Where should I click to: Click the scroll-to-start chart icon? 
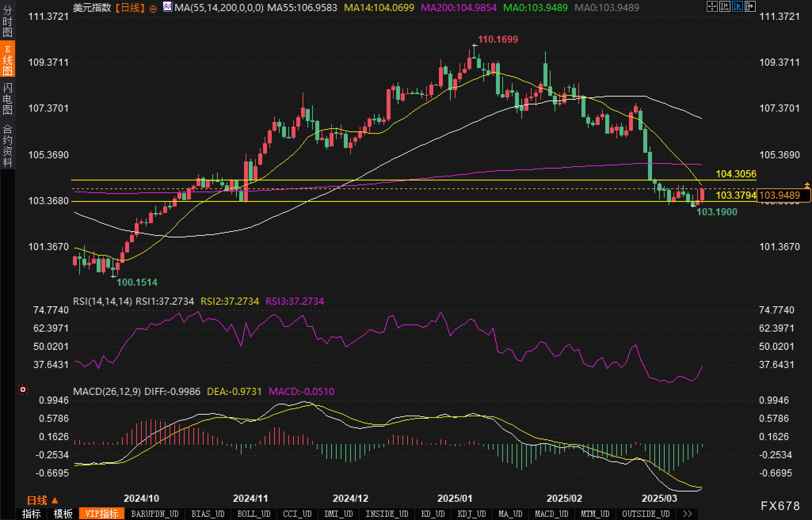click(x=724, y=6)
